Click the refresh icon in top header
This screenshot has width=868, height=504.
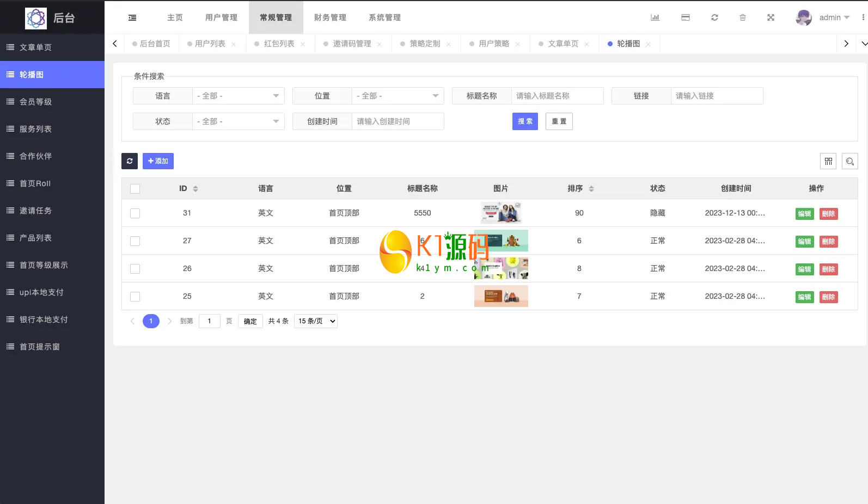pyautogui.click(x=714, y=17)
